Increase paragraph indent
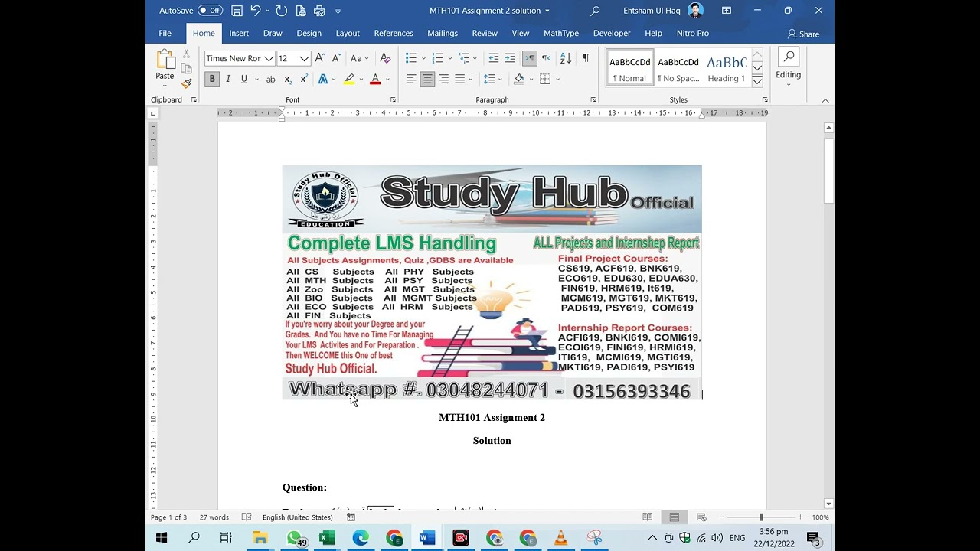This screenshot has width=980, height=551. click(510, 58)
